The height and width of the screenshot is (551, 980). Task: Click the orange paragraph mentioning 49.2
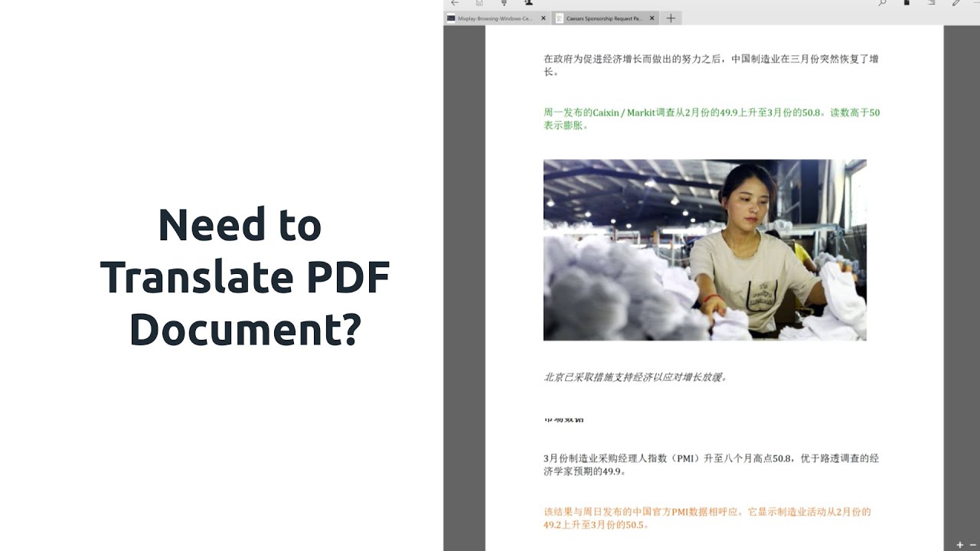pos(707,518)
